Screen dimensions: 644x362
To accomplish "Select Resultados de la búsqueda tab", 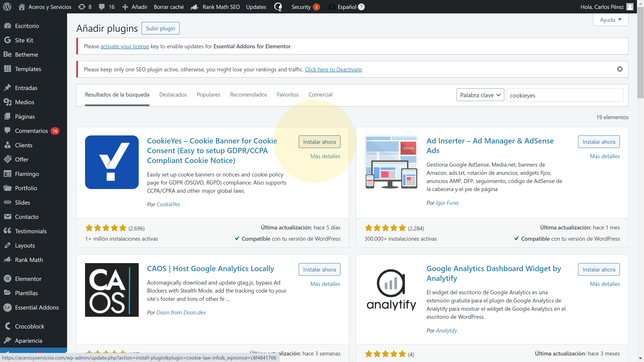I will (x=117, y=94).
